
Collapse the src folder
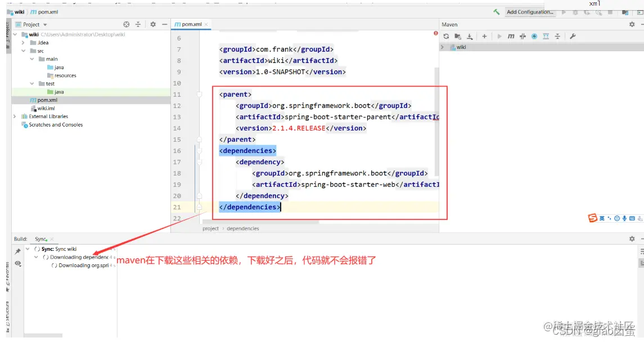[24, 51]
